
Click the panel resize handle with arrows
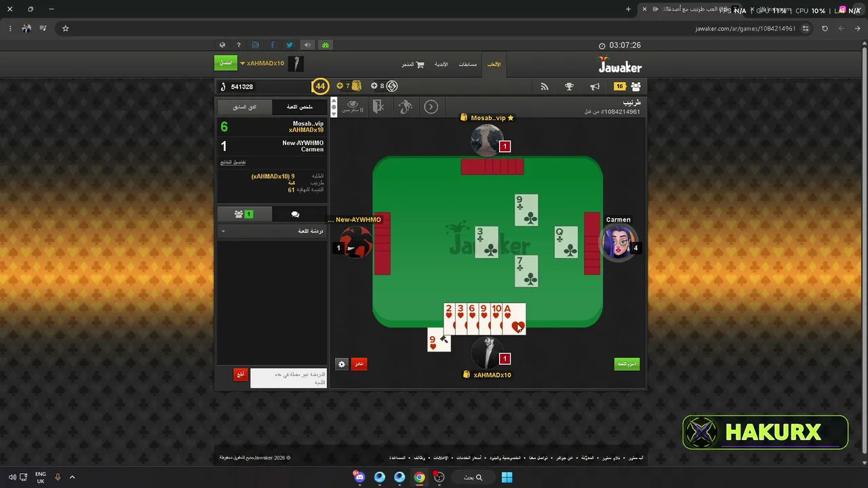(333, 106)
